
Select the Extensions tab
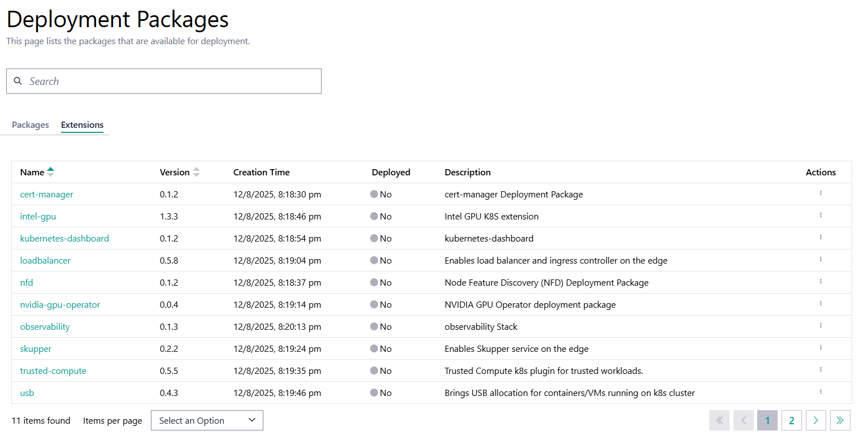point(82,125)
